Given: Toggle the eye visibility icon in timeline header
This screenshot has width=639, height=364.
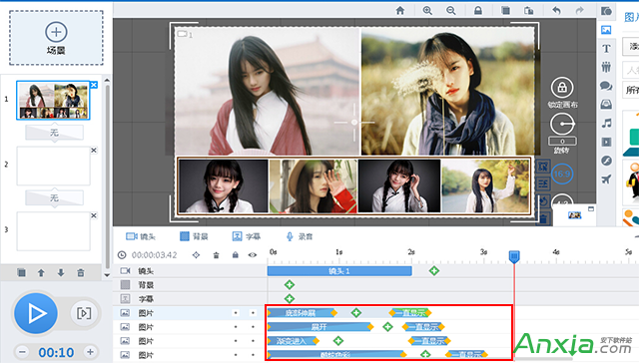Looking at the screenshot, I should coord(253,255).
